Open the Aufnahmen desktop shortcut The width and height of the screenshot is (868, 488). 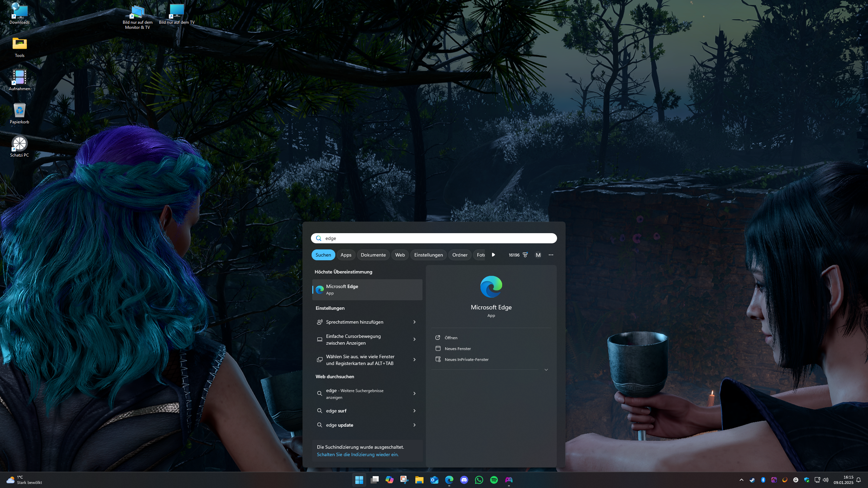pyautogui.click(x=19, y=80)
